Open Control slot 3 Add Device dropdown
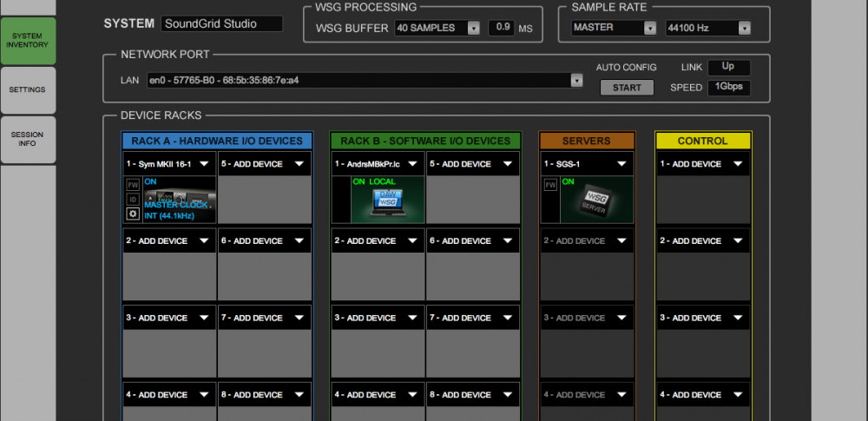Viewport: 868px width, 421px height. click(x=704, y=318)
